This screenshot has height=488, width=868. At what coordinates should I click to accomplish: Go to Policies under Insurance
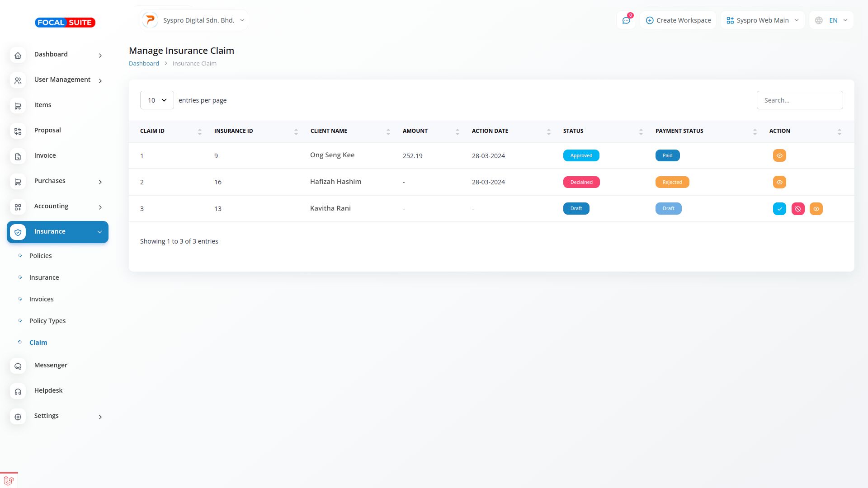pyautogui.click(x=41, y=256)
